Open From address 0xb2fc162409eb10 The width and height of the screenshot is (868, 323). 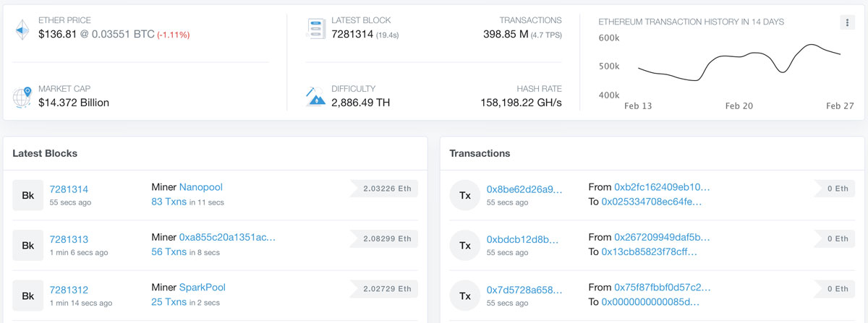click(663, 187)
